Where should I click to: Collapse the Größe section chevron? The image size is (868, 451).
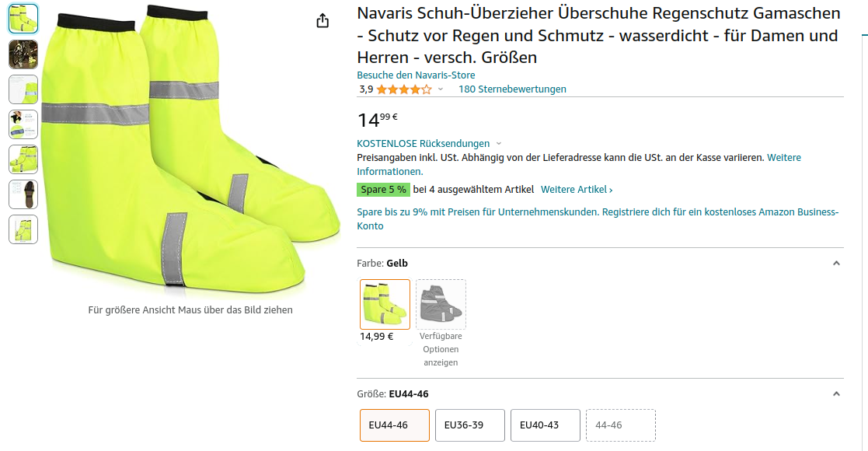coord(836,394)
